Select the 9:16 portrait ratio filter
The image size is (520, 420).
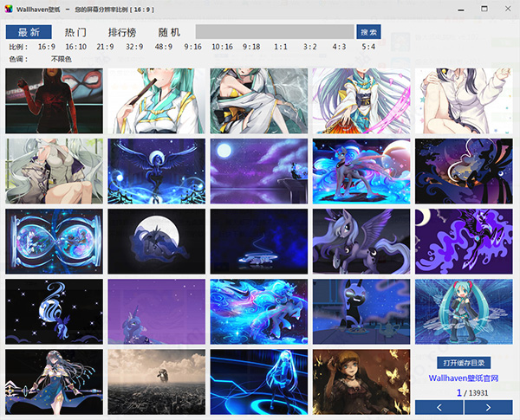pos(192,47)
